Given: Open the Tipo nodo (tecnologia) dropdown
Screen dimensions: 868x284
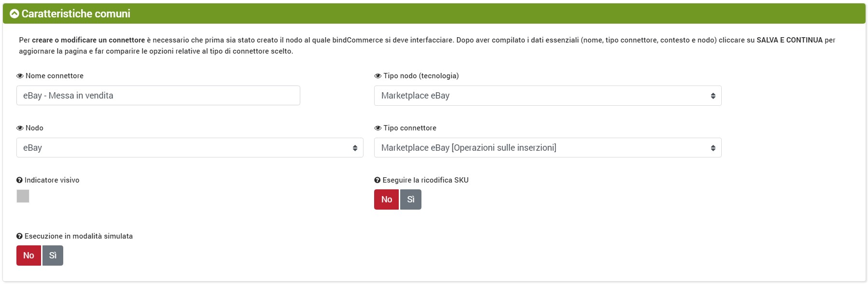Looking at the screenshot, I should [547, 96].
